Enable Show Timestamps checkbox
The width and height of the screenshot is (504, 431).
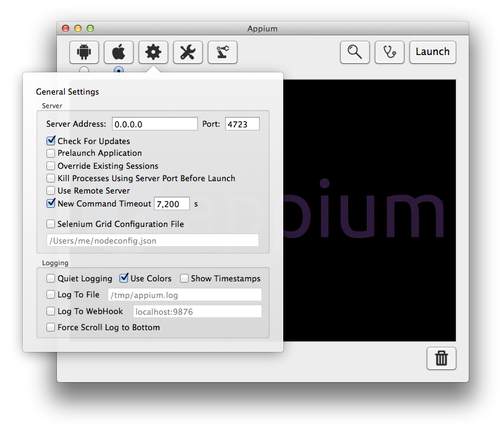(184, 278)
